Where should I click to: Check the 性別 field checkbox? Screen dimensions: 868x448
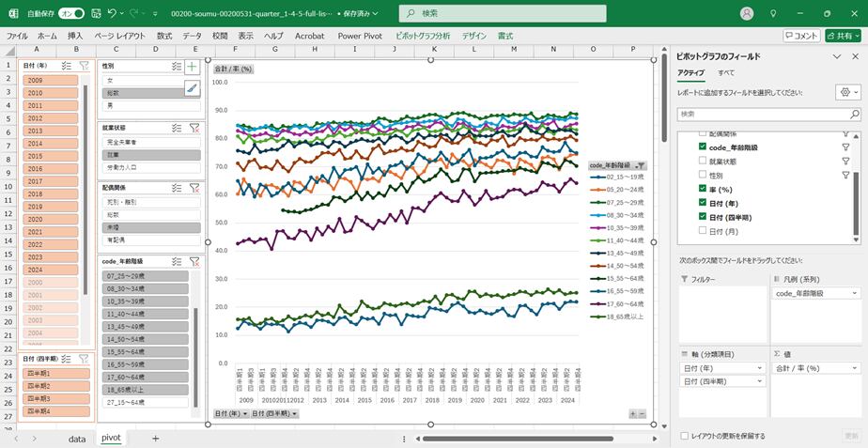(x=703, y=175)
